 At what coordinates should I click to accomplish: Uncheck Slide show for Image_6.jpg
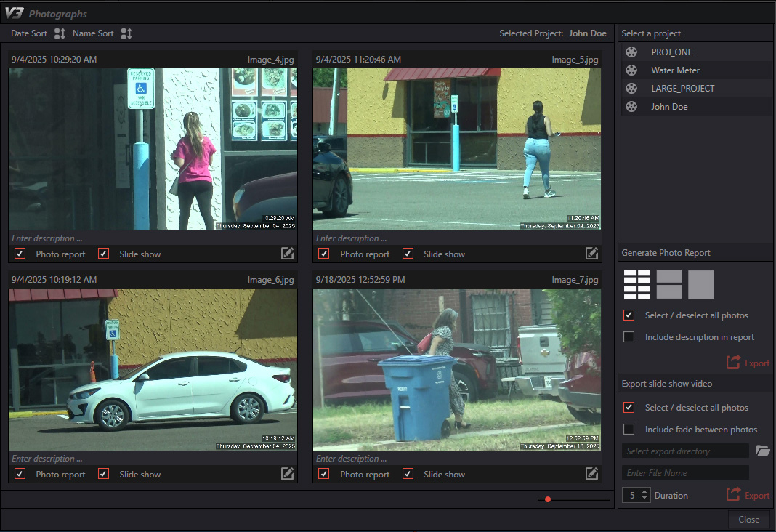click(103, 474)
